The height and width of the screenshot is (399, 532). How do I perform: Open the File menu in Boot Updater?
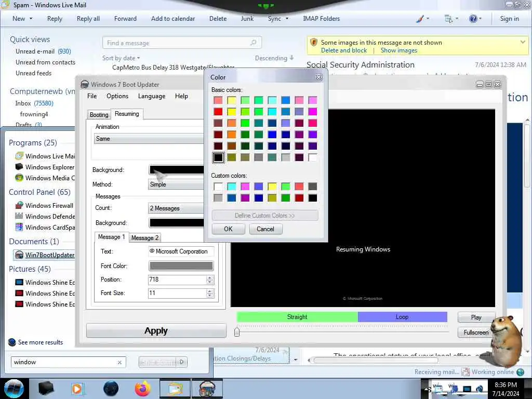(92, 96)
